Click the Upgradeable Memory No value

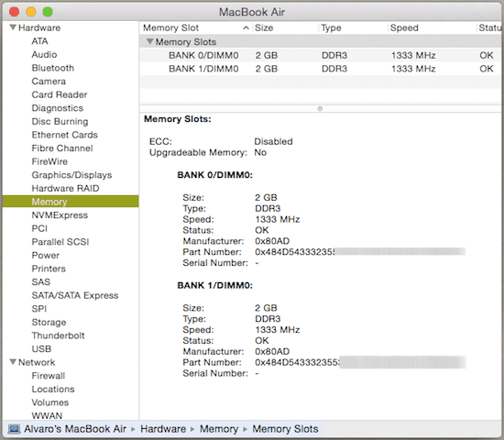tap(260, 152)
